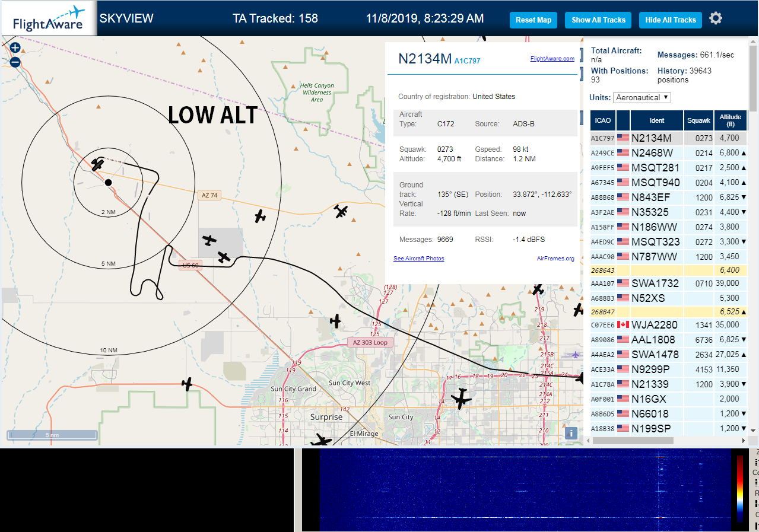Open the AirFrames.org link
Screen dimensions: 759x532
point(555,259)
